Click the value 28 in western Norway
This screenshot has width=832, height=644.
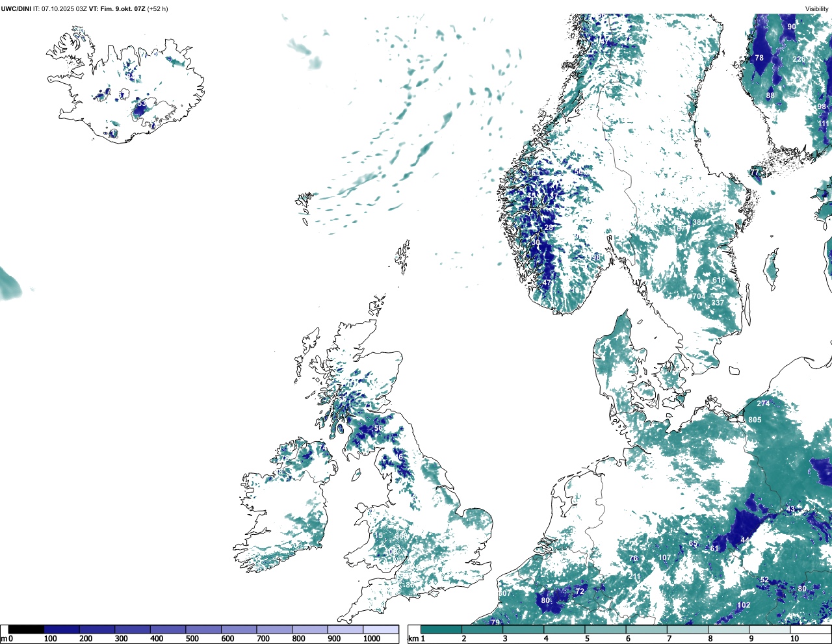point(549,227)
